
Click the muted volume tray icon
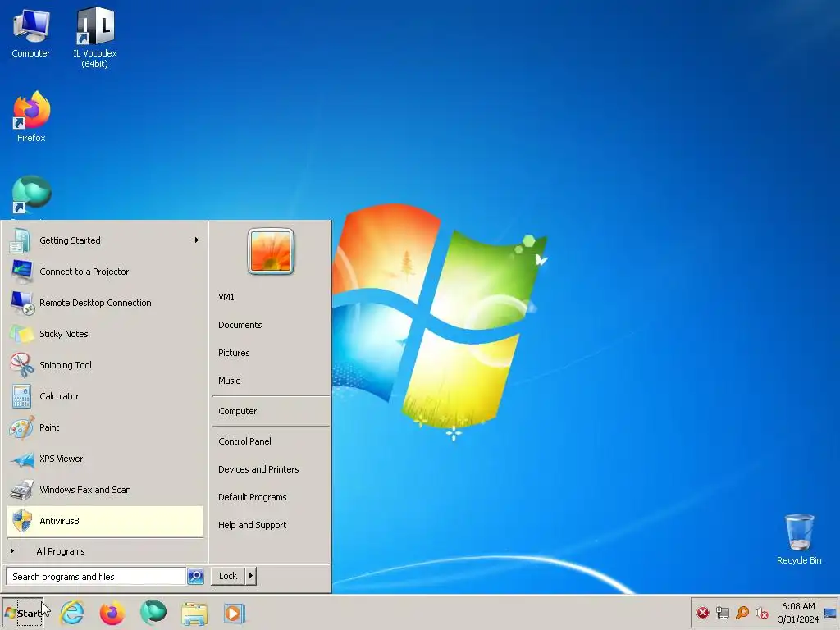pyautogui.click(x=762, y=612)
